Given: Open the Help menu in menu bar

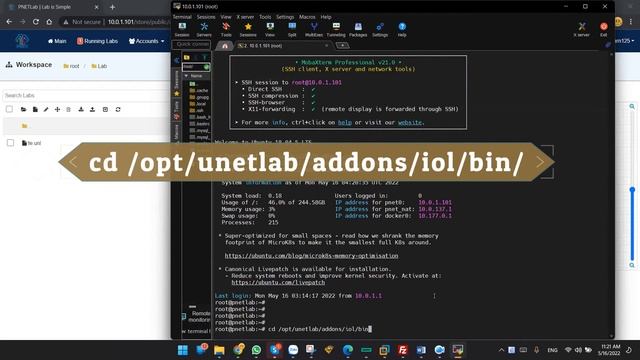Looking at the screenshot, I should click(x=326, y=17).
